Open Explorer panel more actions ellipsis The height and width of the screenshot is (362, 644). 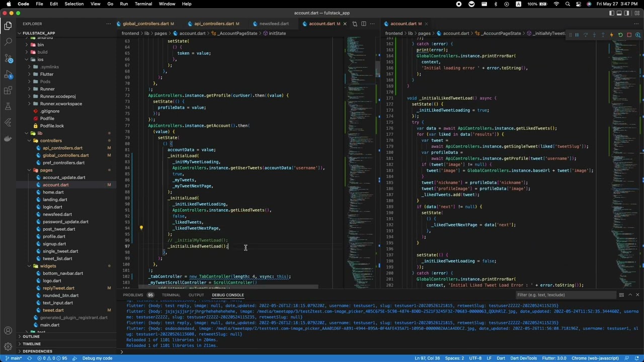tap(108, 24)
